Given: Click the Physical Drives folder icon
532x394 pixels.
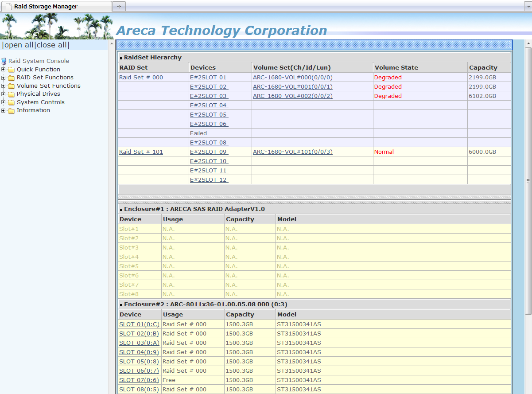Looking at the screenshot, I should click(x=11, y=94).
